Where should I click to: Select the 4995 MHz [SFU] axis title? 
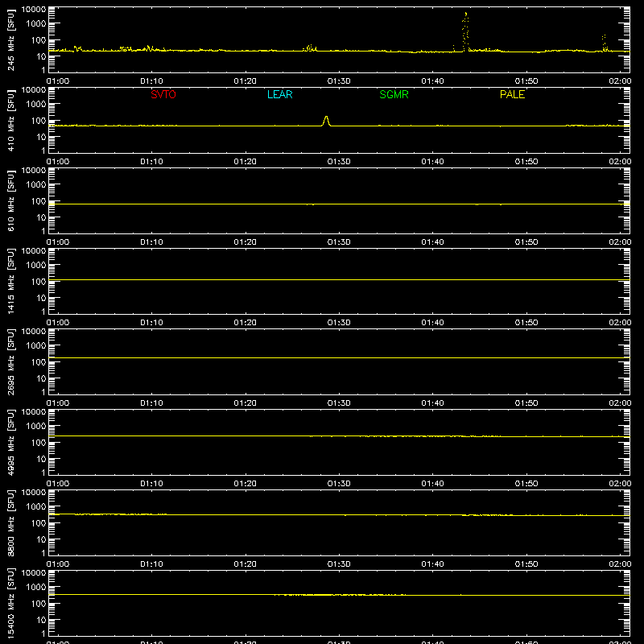coord(10,443)
